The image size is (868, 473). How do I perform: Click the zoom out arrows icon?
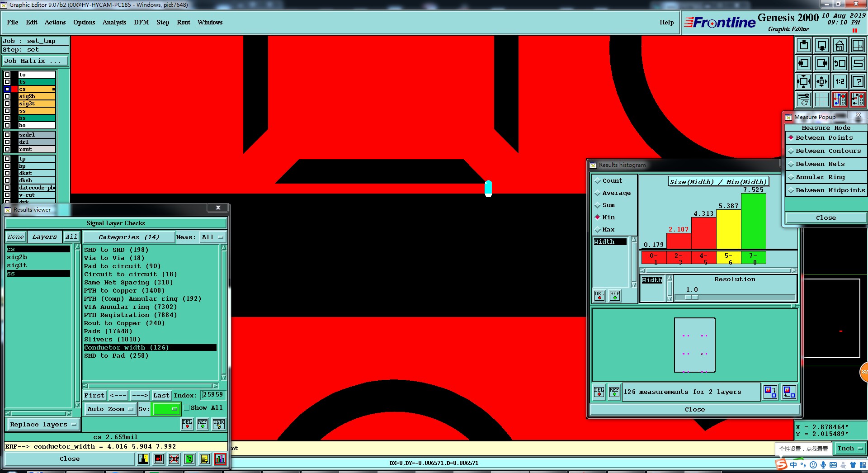822,81
